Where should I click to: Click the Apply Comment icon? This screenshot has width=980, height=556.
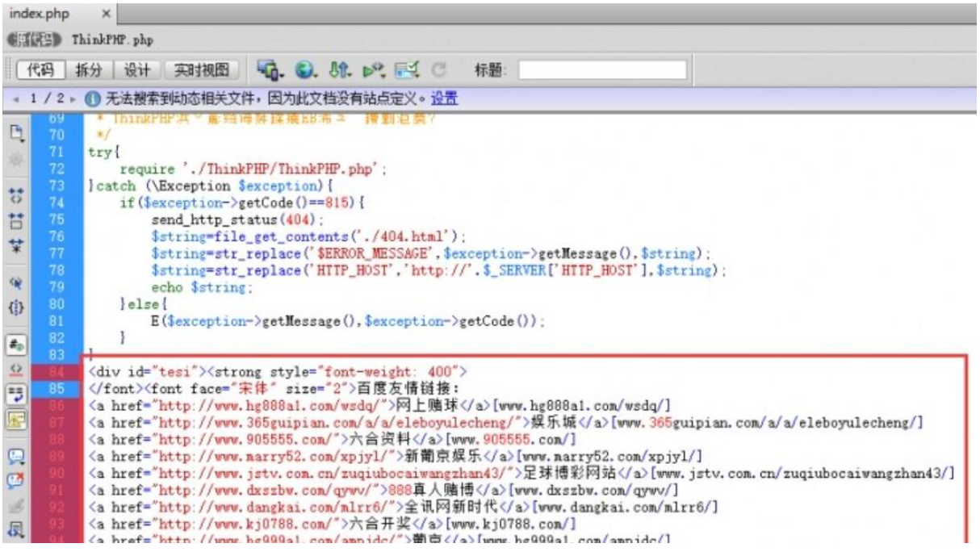pyautogui.click(x=15, y=456)
